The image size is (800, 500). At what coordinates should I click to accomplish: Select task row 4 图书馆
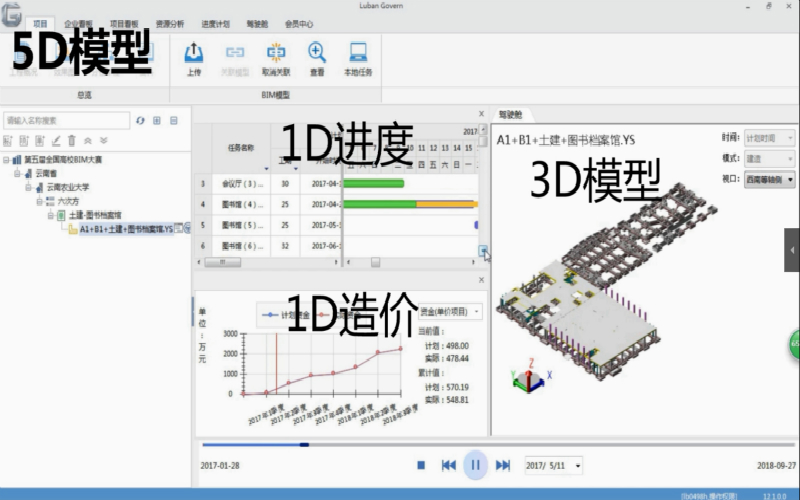[x=268, y=205]
